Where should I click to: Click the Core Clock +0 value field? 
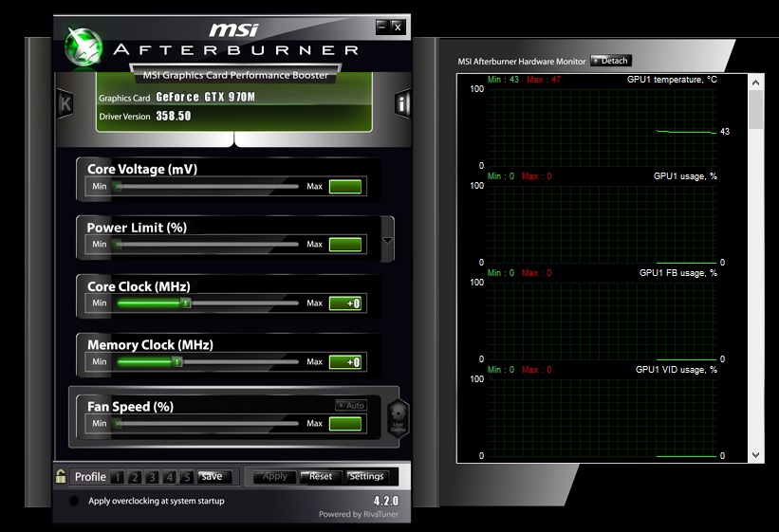click(345, 303)
